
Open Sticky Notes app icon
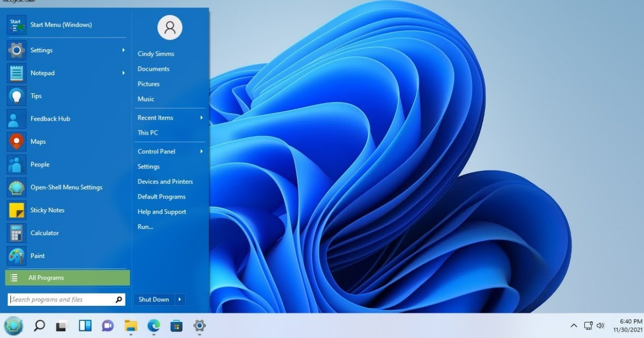(17, 210)
